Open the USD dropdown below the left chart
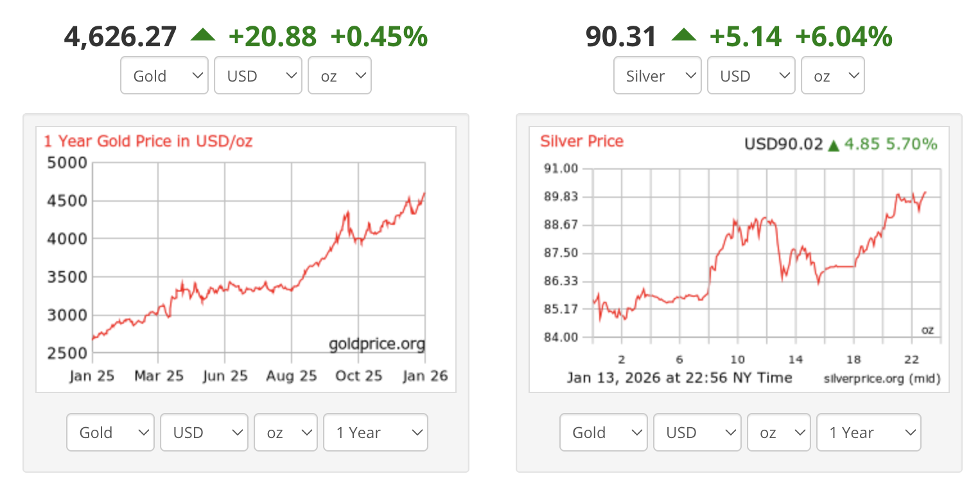The image size is (980, 483). (x=204, y=432)
